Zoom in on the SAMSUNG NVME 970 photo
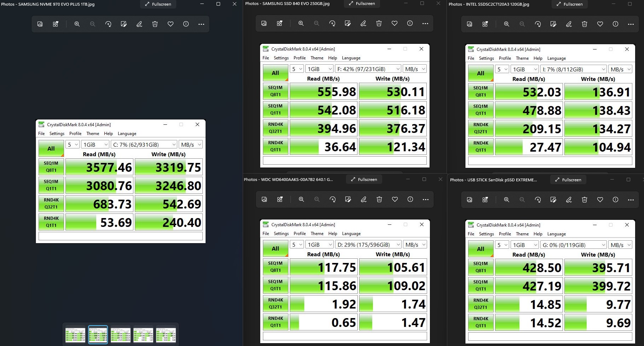The height and width of the screenshot is (346, 644). coord(77,24)
